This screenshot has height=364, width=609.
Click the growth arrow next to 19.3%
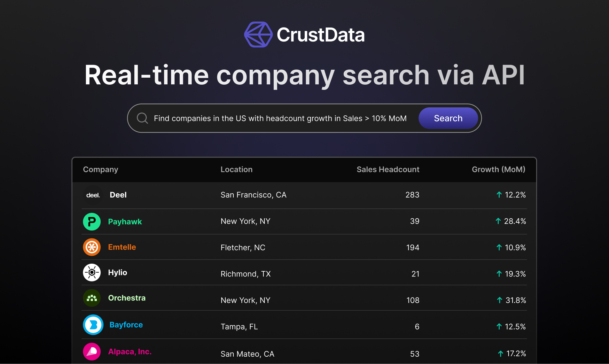pyautogui.click(x=499, y=274)
